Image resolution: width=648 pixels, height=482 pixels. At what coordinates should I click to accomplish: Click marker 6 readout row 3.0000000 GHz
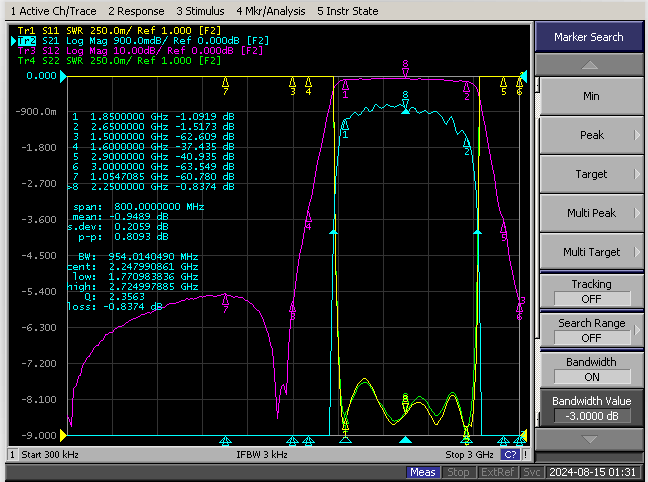[153, 167]
